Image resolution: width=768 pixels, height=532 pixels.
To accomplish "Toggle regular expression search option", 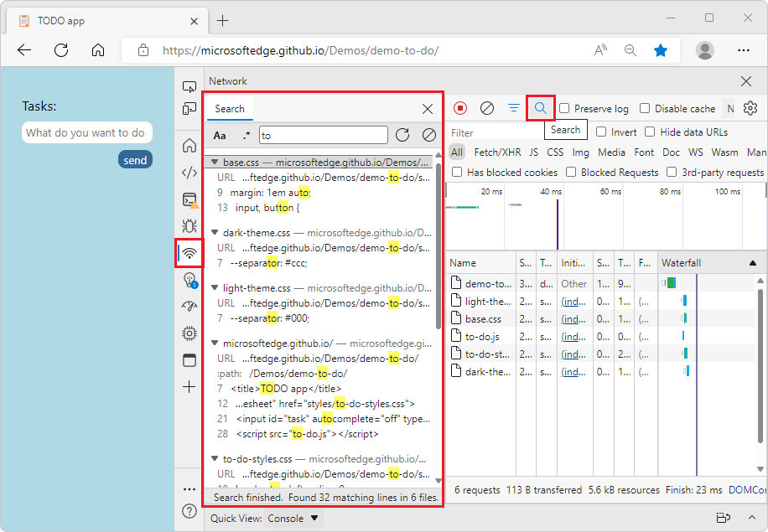I will tap(246, 136).
